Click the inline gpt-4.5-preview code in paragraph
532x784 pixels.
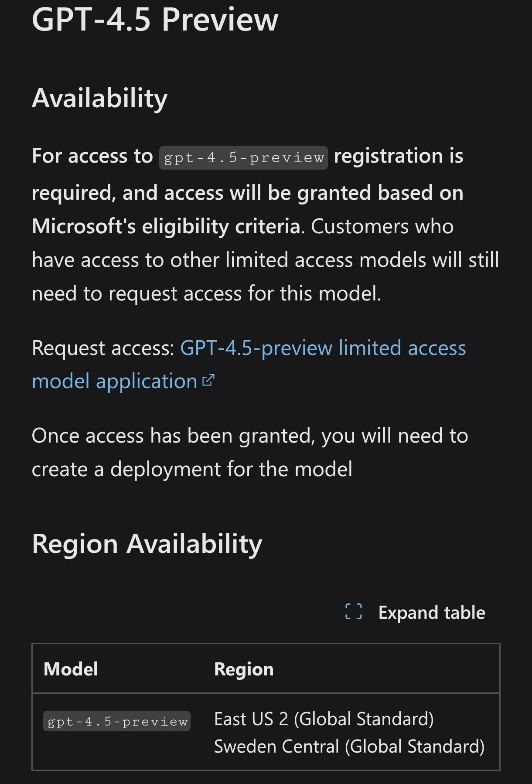pyautogui.click(x=243, y=158)
